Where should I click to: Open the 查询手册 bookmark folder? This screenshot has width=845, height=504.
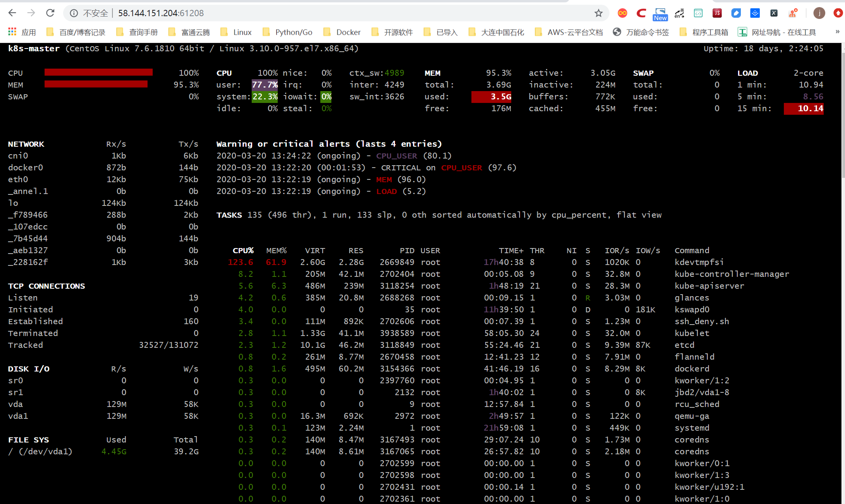click(137, 32)
